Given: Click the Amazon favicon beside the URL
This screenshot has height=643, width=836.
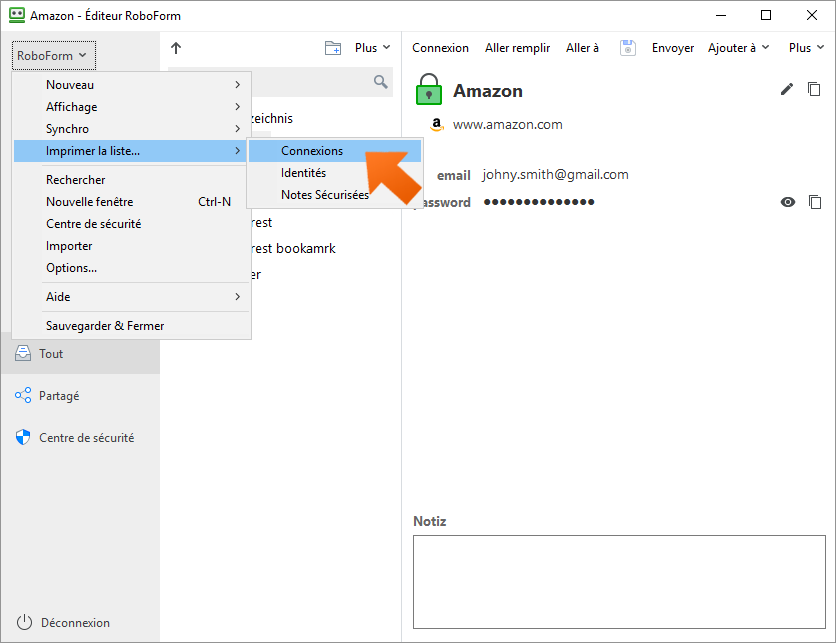Looking at the screenshot, I should [x=437, y=124].
